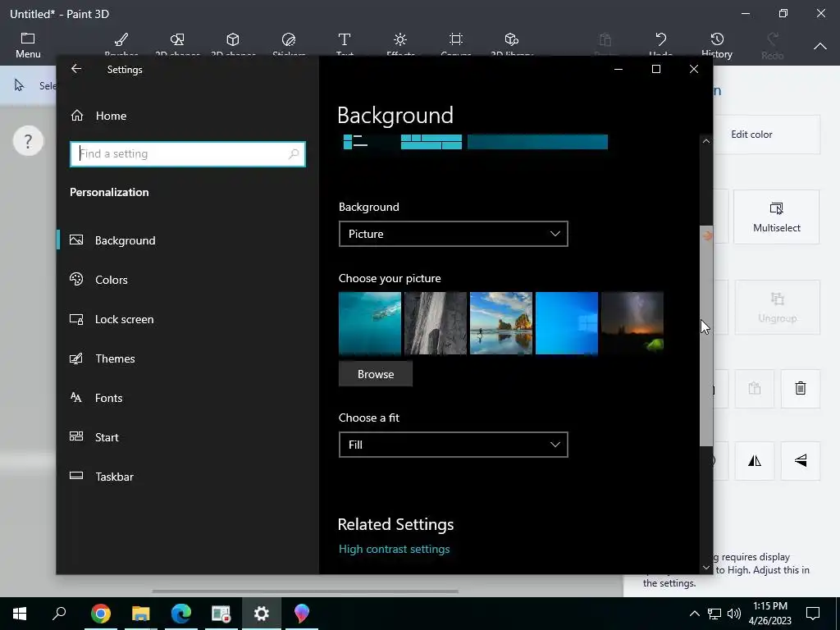
Task: Choose the beach rocks picture thumbnail
Action: [501, 323]
